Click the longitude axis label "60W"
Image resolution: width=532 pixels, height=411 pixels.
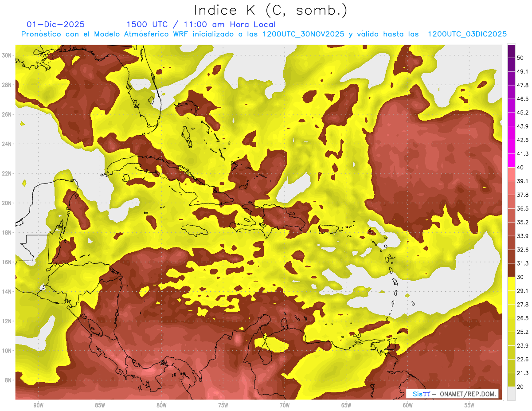tap(408, 405)
